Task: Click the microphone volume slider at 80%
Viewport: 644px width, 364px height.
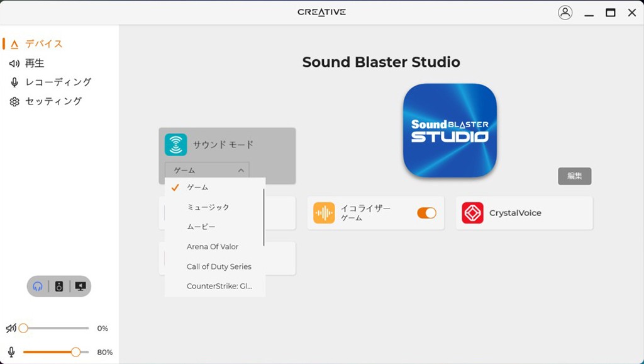Action: coord(56,352)
